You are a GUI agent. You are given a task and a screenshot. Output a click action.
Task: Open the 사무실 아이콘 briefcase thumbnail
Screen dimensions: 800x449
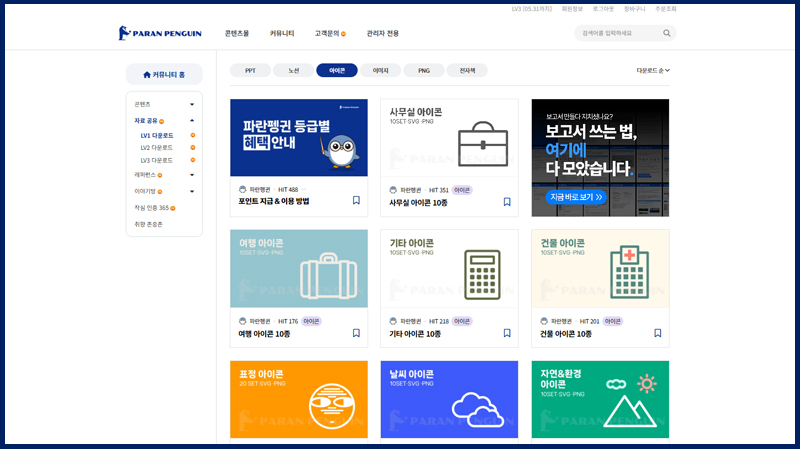449,138
